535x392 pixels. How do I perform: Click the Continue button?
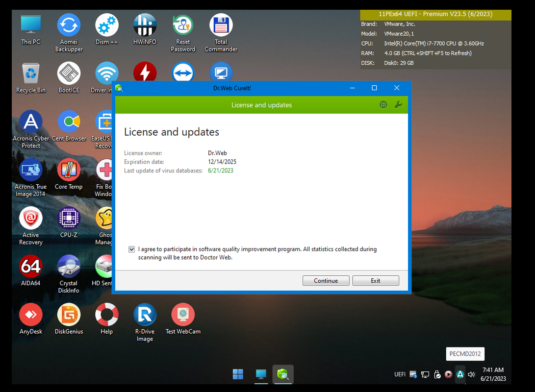pos(326,281)
